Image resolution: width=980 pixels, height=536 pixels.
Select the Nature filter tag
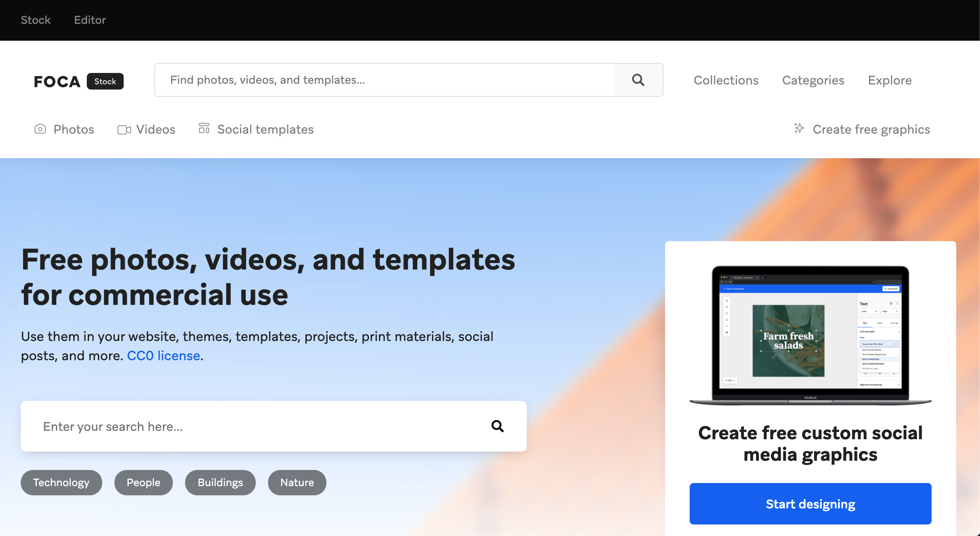coord(296,482)
